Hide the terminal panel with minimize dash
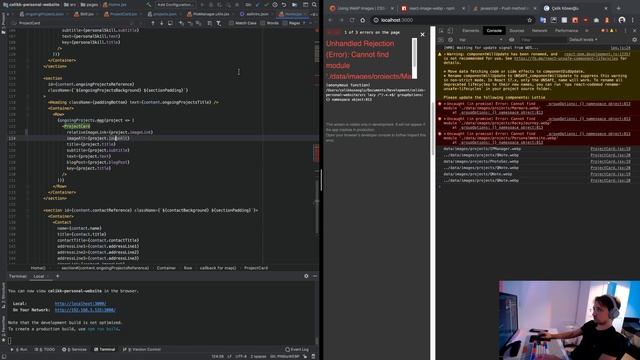This screenshot has height=360, width=640. click(315, 276)
